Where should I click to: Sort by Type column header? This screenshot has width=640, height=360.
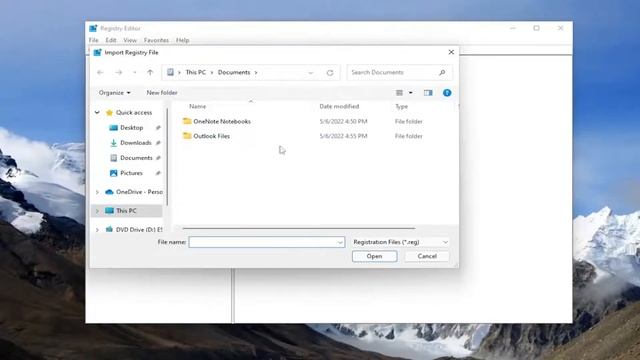tap(401, 106)
